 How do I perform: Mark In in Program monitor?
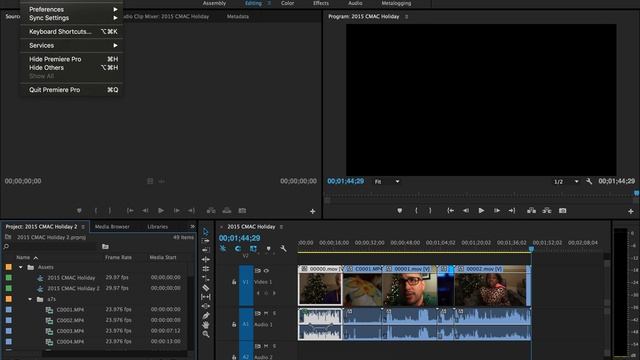coord(416,211)
